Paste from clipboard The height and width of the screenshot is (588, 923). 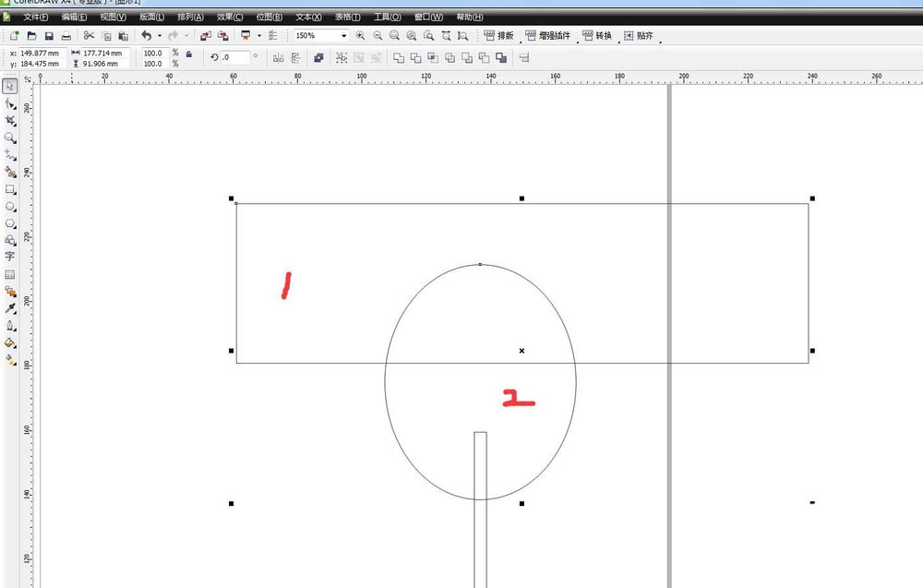(x=124, y=36)
